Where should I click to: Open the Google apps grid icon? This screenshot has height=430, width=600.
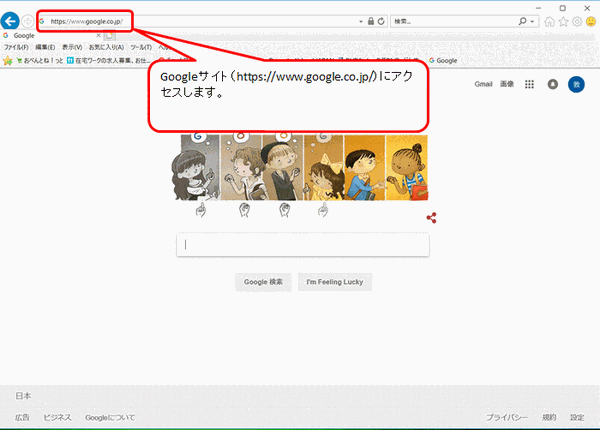point(529,84)
